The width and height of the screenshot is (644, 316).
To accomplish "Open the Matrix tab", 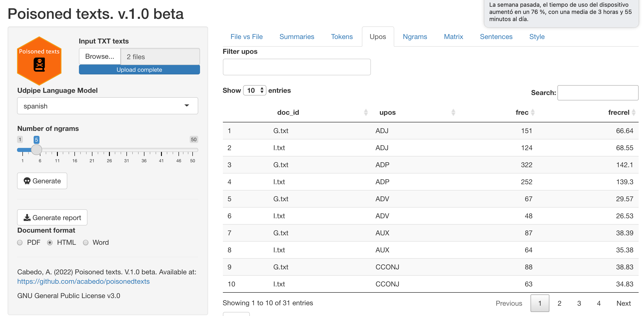I will pos(453,37).
